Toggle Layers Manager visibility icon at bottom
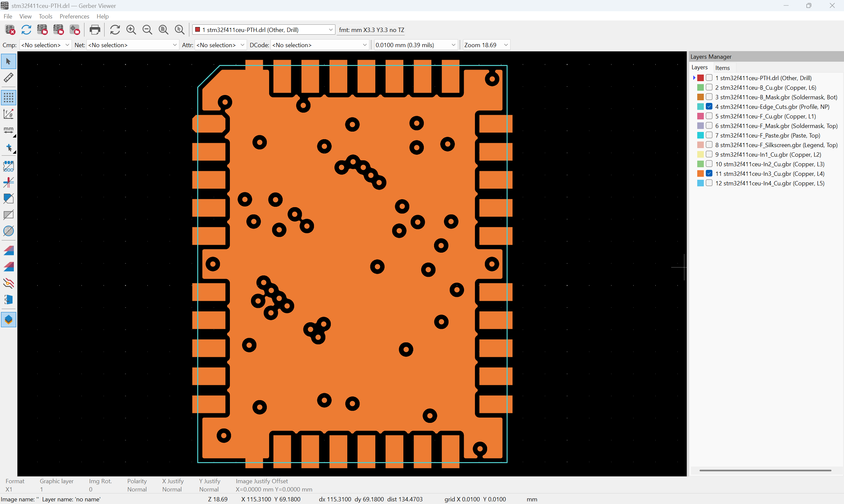844x504 pixels. click(x=9, y=320)
